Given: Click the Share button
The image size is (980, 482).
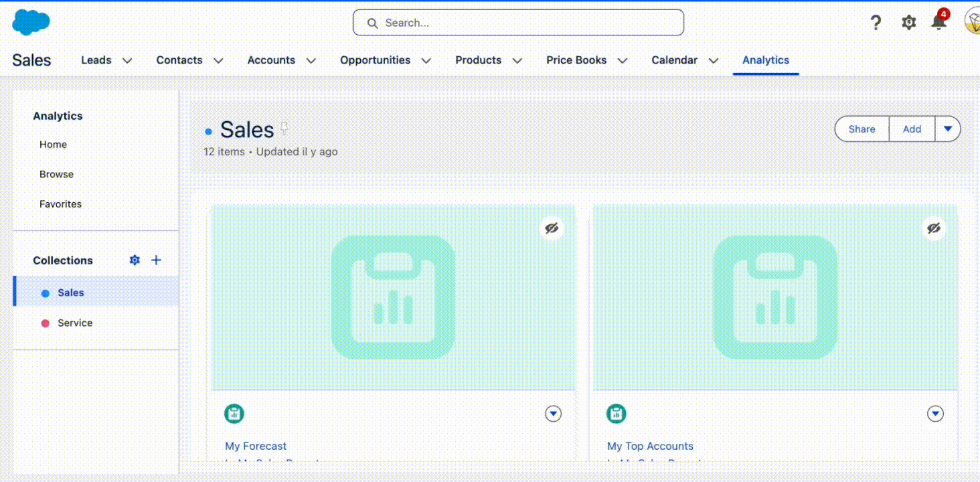Looking at the screenshot, I should pos(862,129).
